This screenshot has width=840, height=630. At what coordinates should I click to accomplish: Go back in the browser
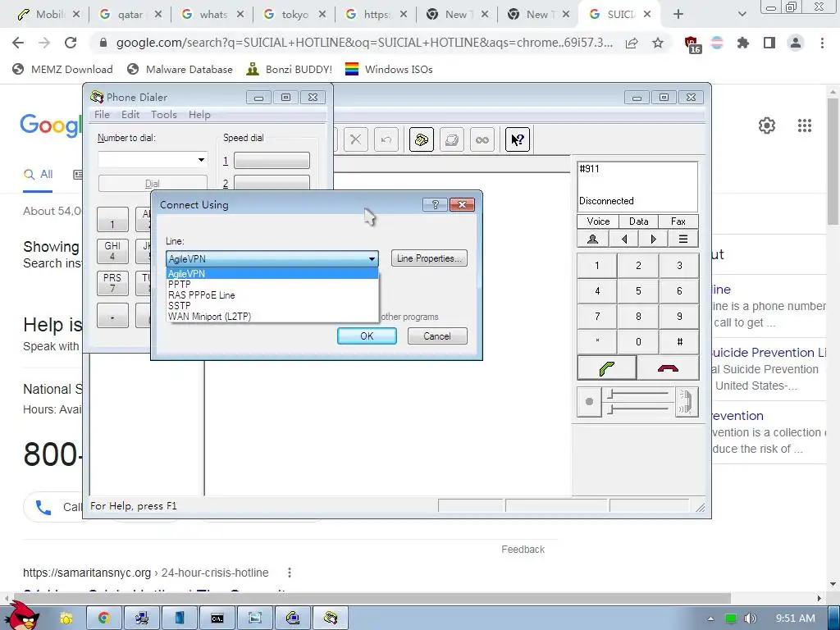[18, 43]
